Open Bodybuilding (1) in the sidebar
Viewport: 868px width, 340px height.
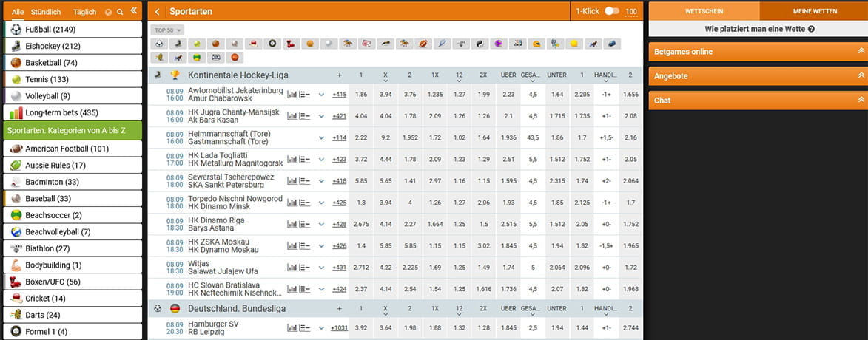73,265
